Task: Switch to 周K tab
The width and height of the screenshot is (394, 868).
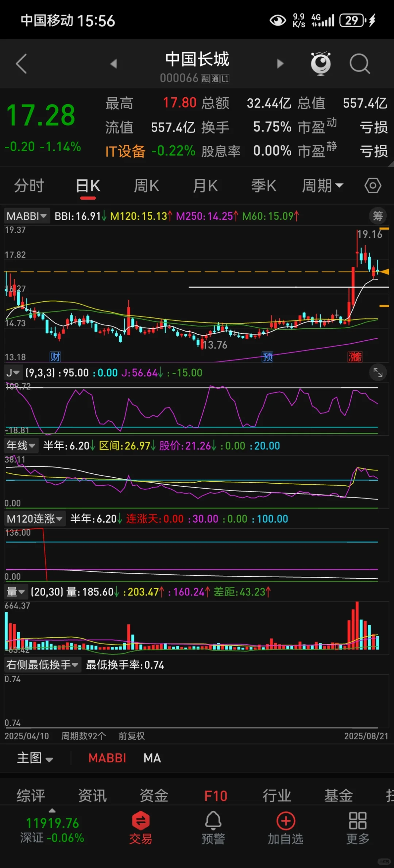Action: 146,186
